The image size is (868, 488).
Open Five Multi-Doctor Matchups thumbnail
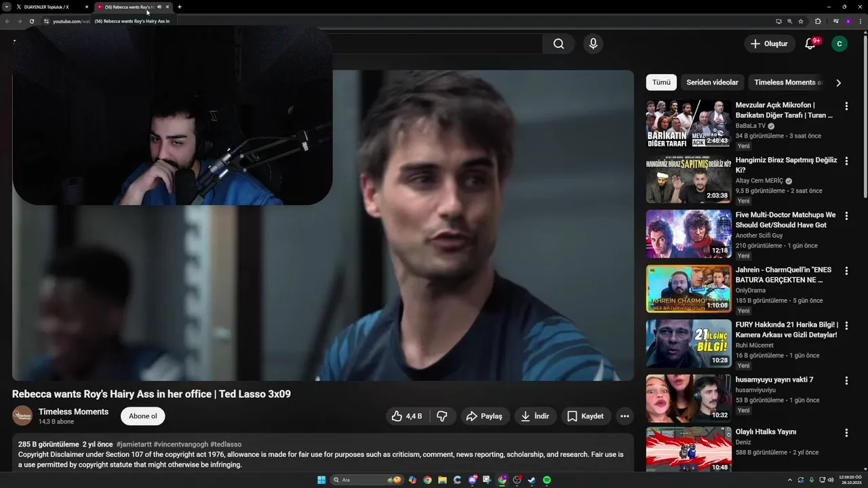688,234
